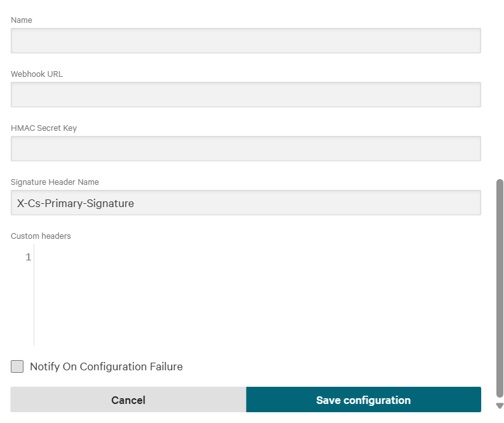Click the Webhook URL label
The image size is (504, 423).
37,74
